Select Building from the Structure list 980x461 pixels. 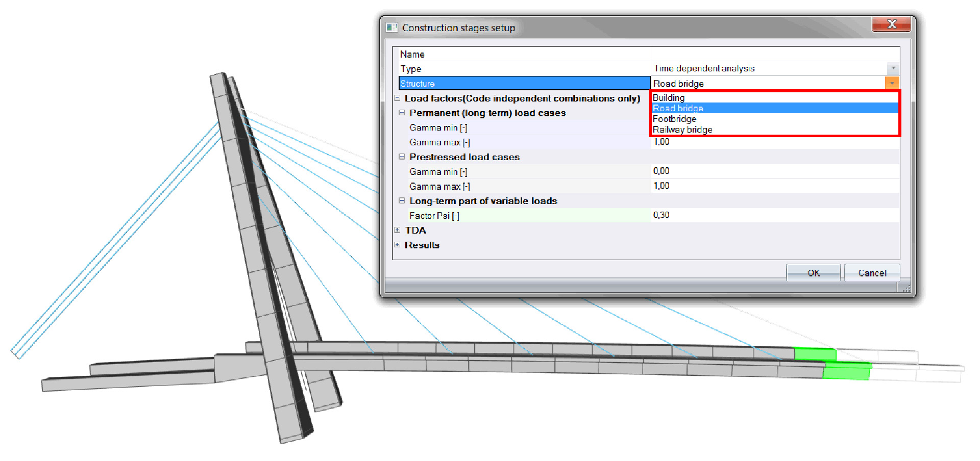669,97
